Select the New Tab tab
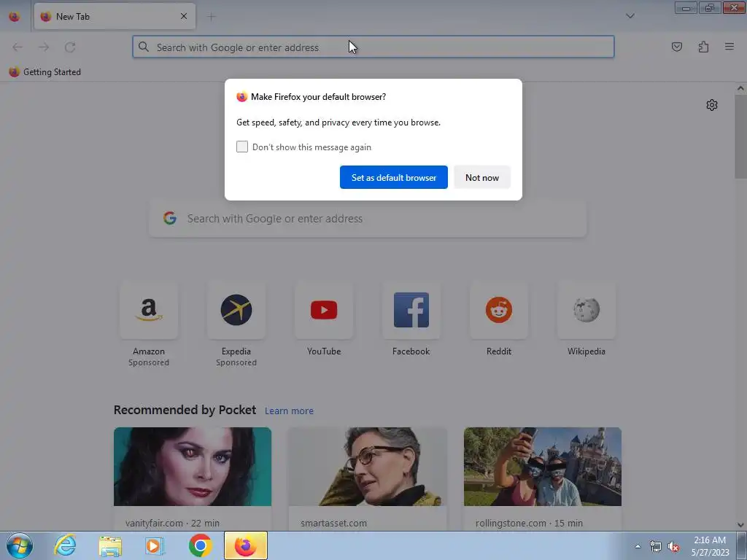The image size is (747, 560). (115, 16)
